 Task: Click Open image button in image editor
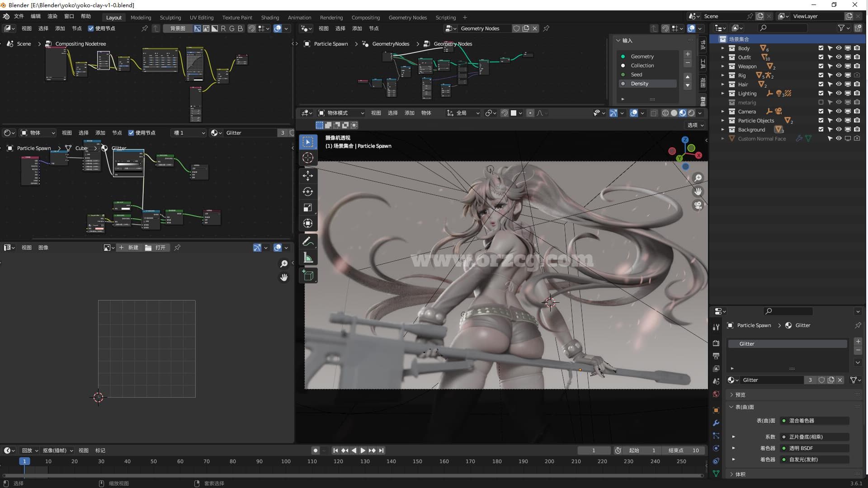[156, 248]
